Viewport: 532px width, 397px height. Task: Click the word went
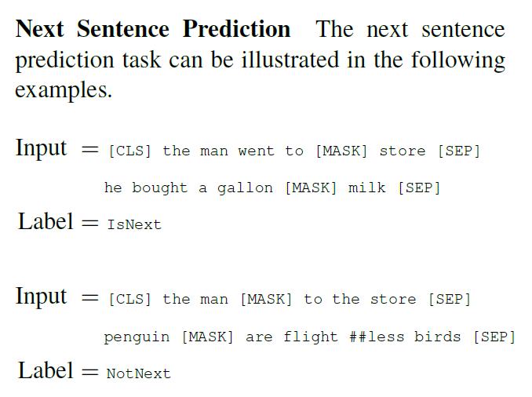256,151
